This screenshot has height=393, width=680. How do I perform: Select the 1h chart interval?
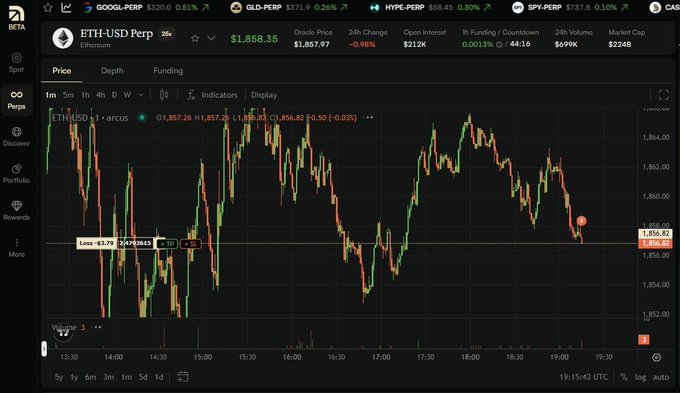[x=85, y=95]
